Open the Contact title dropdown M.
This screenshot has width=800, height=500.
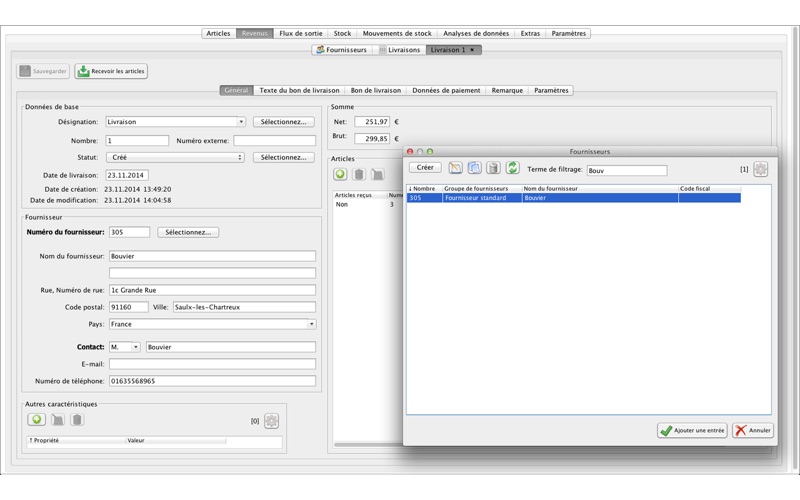click(136, 347)
